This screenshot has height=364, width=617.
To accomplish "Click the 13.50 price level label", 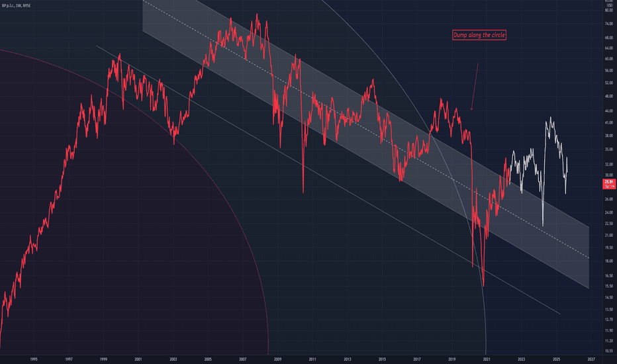I will click(609, 310).
